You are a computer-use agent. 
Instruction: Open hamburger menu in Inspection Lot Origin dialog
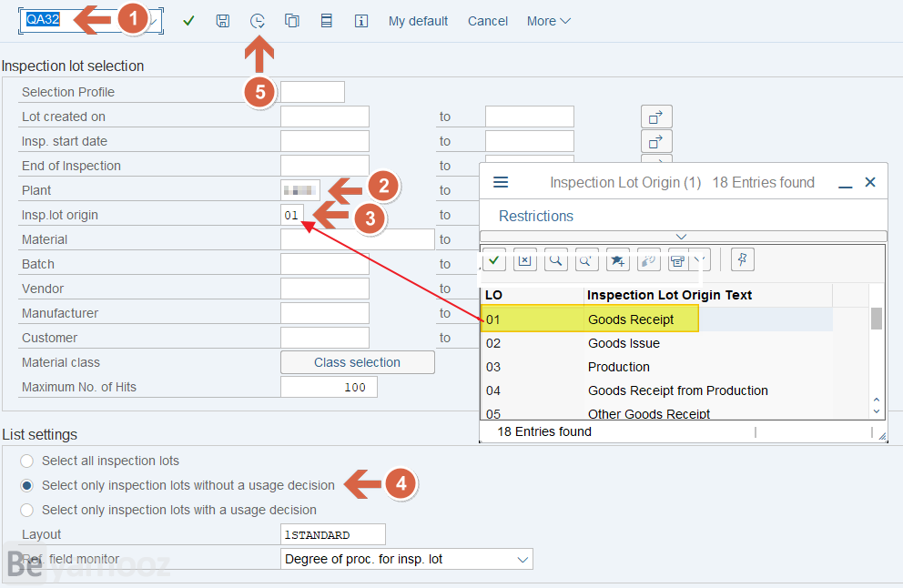[501, 182]
